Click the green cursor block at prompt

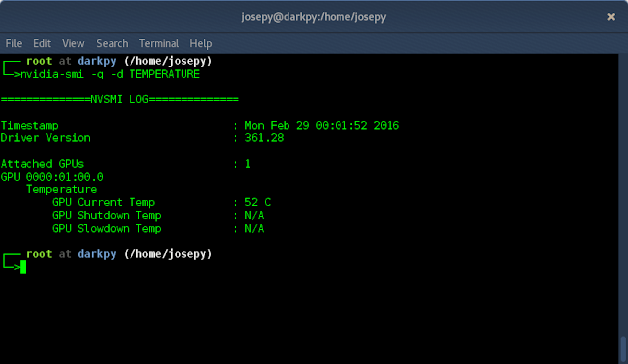(23, 267)
